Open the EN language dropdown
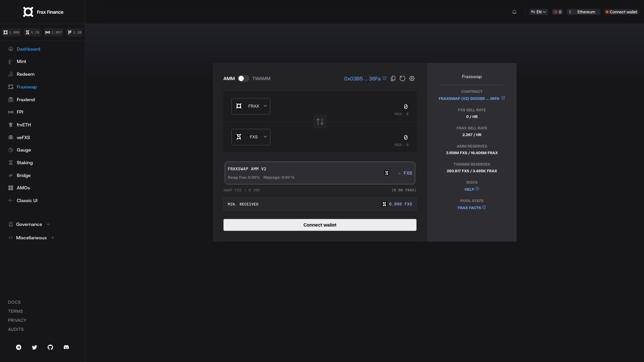Image resolution: width=644 pixels, height=362 pixels. click(539, 12)
